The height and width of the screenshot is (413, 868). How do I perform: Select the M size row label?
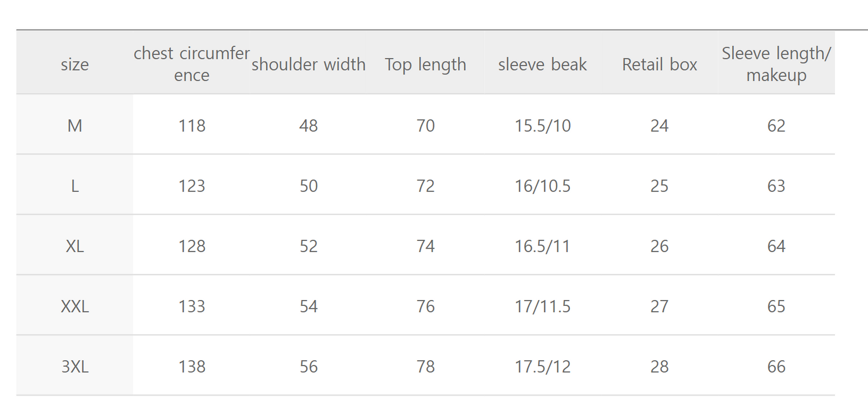click(75, 126)
